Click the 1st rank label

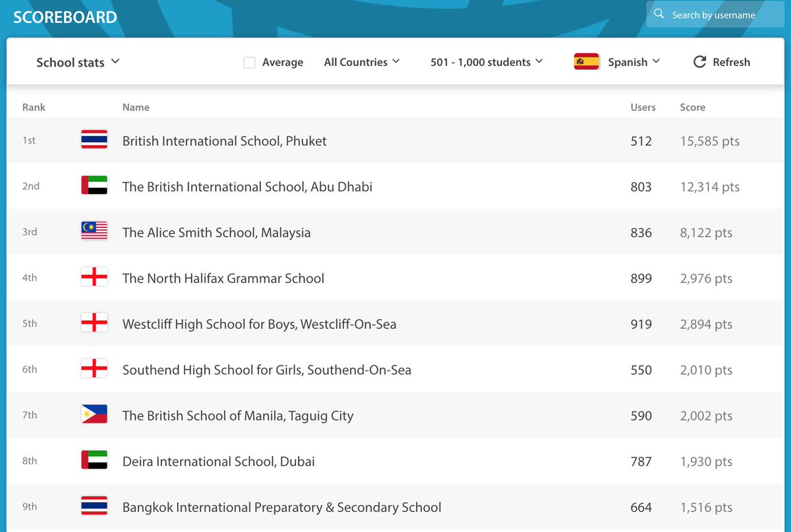tap(29, 140)
